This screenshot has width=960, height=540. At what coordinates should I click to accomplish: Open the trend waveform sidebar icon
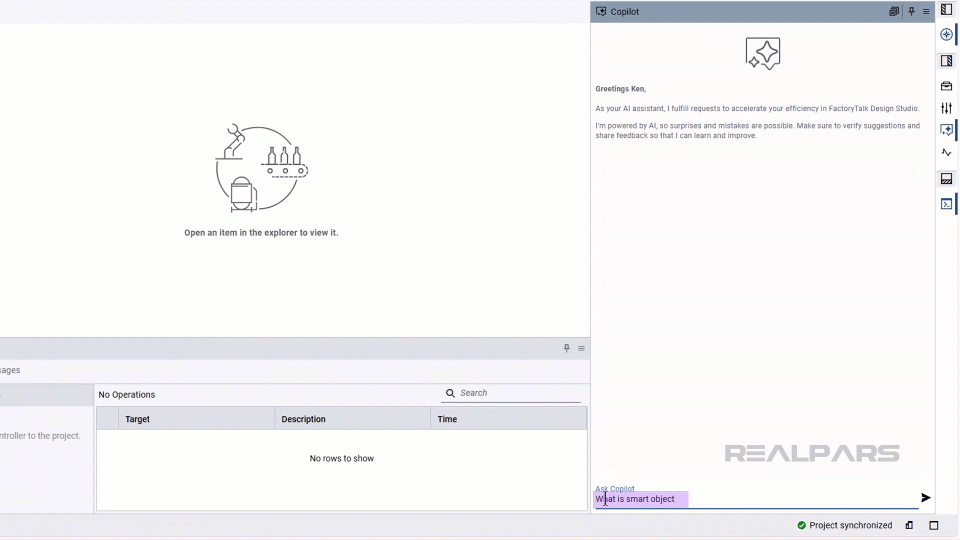tap(947, 152)
